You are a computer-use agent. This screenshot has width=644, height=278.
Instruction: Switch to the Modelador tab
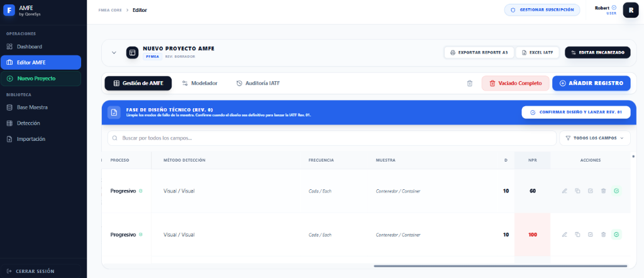tap(199, 83)
